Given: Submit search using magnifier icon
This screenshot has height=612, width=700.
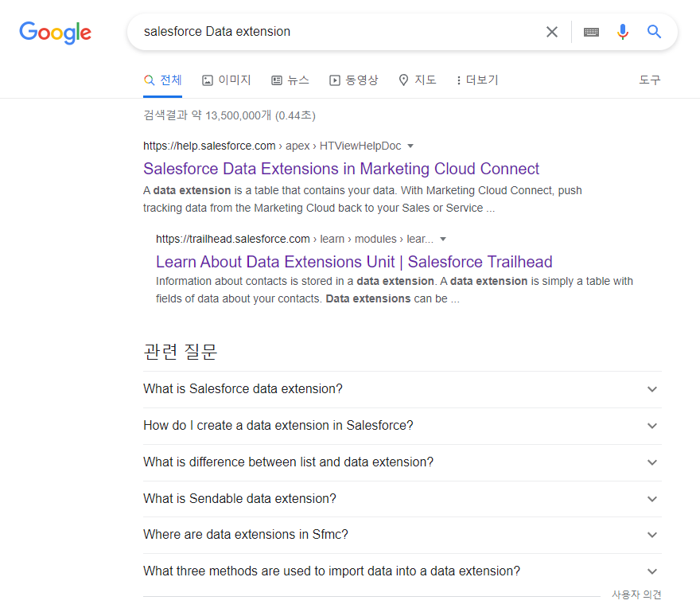Looking at the screenshot, I should point(654,32).
